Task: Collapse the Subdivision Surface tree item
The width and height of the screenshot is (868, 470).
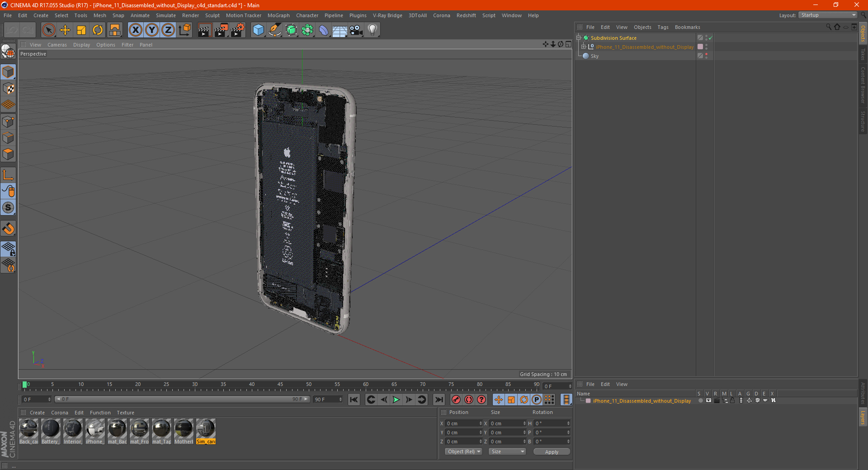Action: (579, 38)
